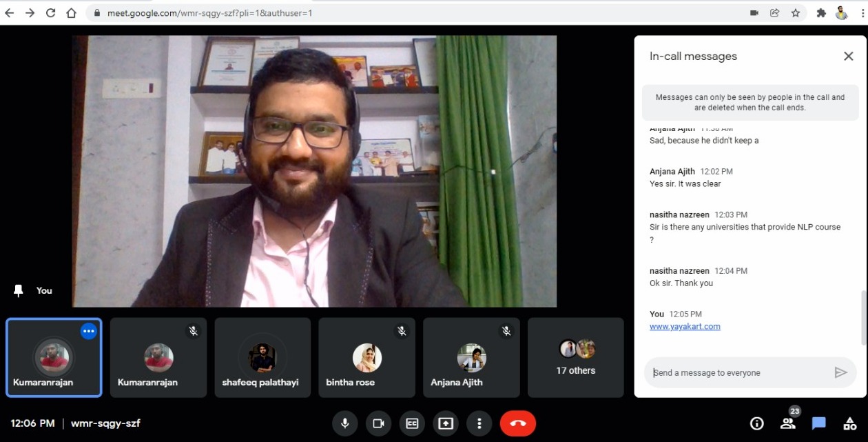Send the chat message arrow button
This screenshot has width=868, height=442.
(x=840, y=372)
